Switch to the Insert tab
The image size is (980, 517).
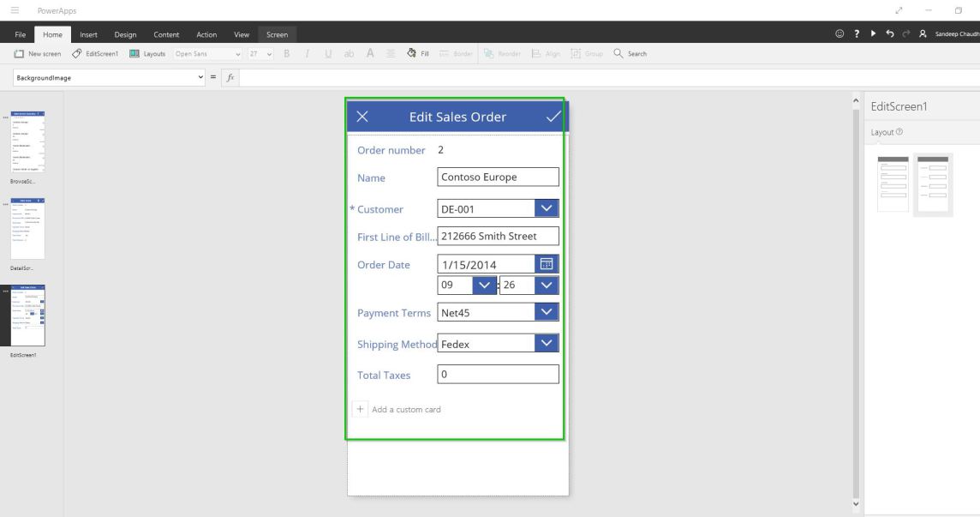coord(88,34)
